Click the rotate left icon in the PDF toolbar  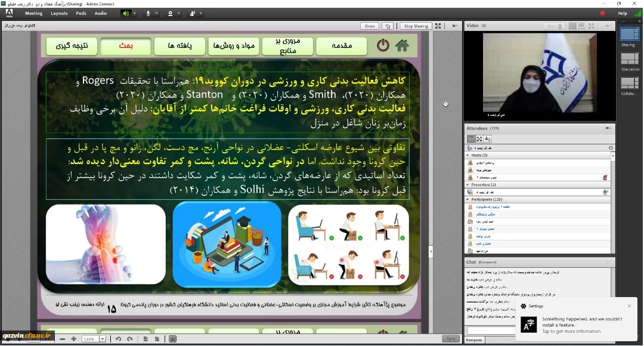point(119,339)
